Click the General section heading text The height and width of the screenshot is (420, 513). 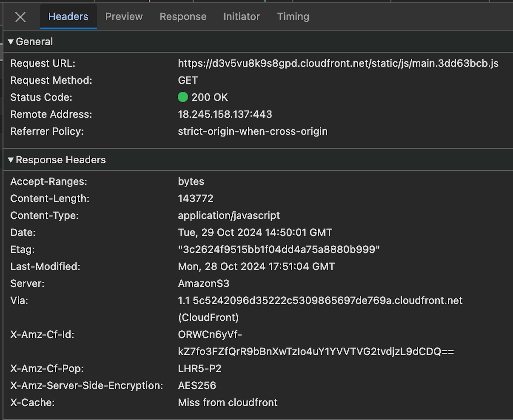[34, 42]
